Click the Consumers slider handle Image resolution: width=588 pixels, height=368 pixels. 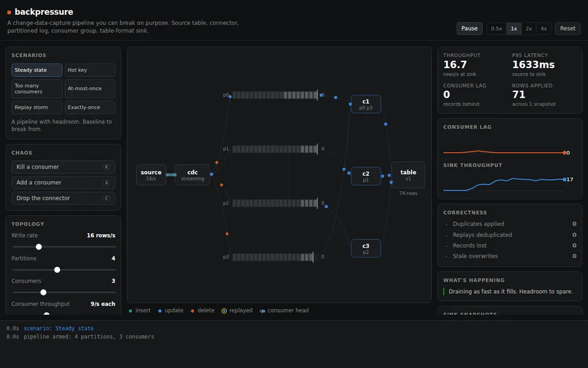click(x=43, y=292)
